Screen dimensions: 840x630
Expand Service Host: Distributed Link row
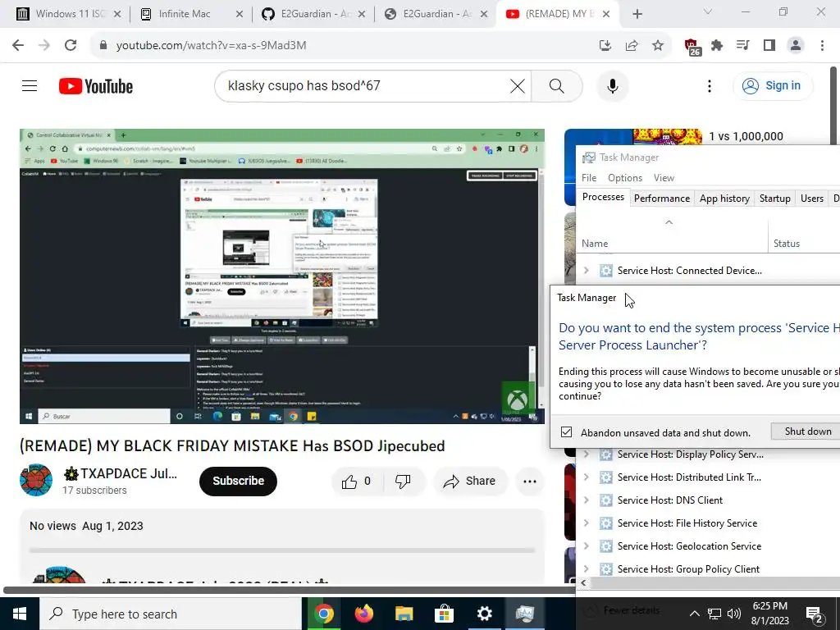pos(586,477)
